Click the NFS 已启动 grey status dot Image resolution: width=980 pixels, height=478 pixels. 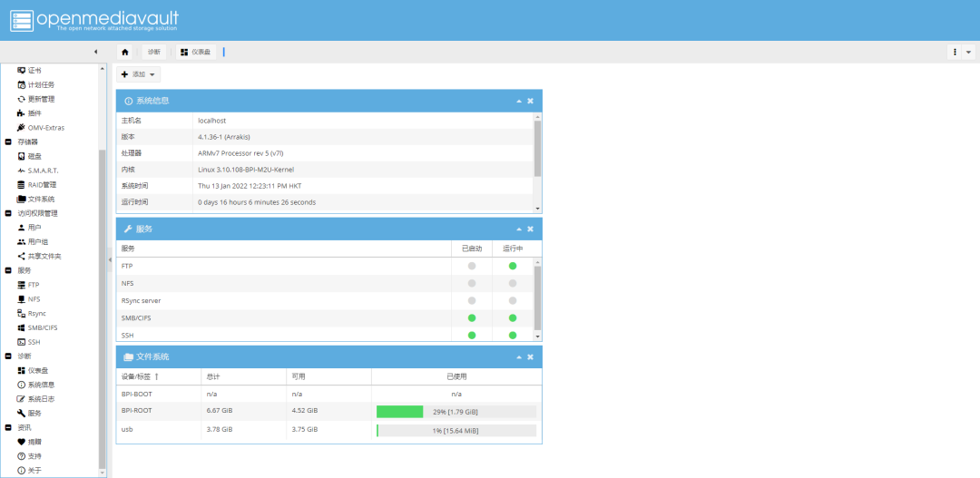tap(472, 283)
